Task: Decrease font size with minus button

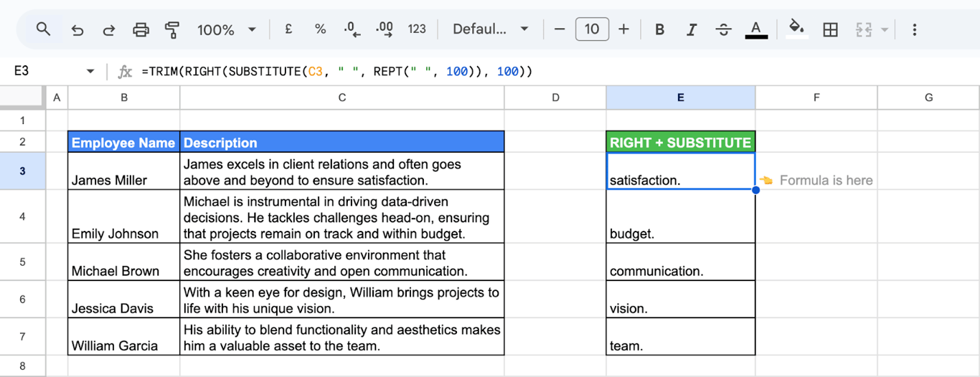Action: (560, 29)
